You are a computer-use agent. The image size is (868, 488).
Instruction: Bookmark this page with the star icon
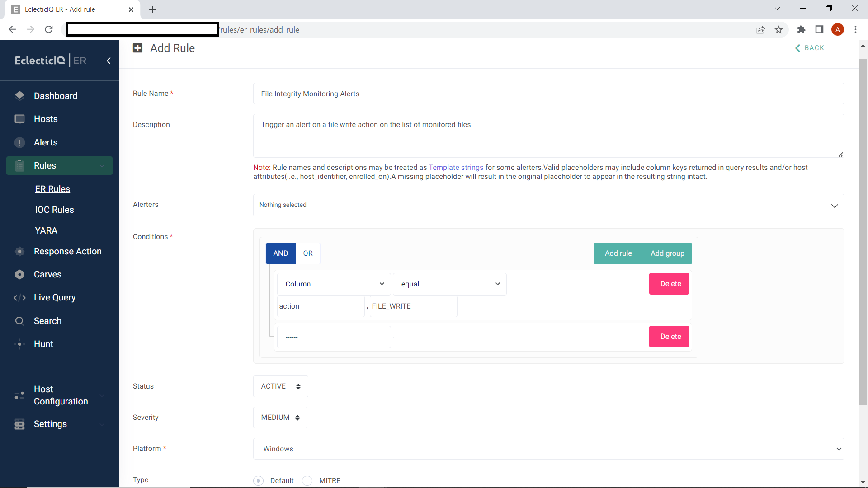(x=778, y=30)
